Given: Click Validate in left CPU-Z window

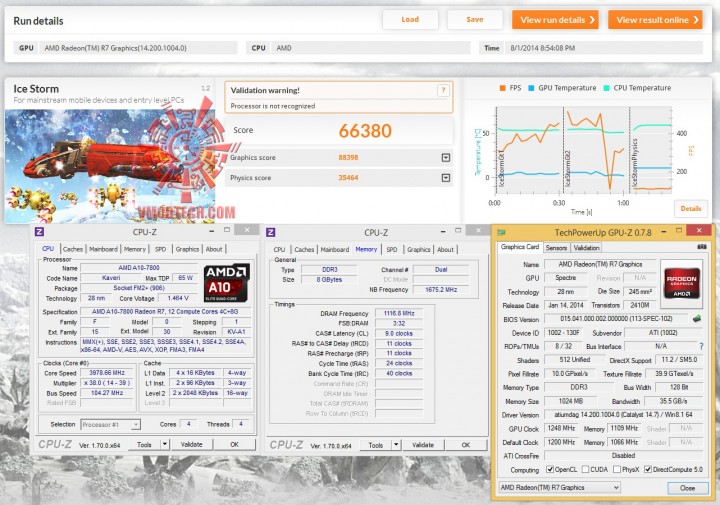Looking at the screenshot, I should 191,444.
